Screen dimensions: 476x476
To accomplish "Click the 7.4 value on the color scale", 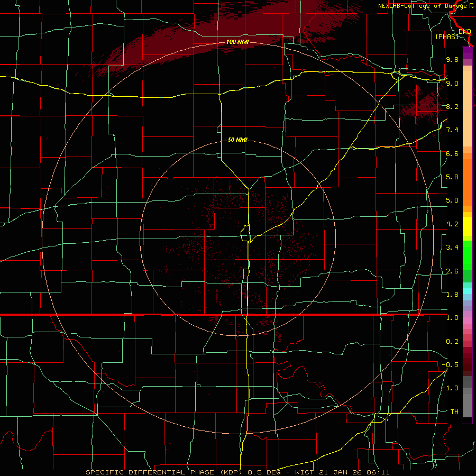I will [452, 130].
